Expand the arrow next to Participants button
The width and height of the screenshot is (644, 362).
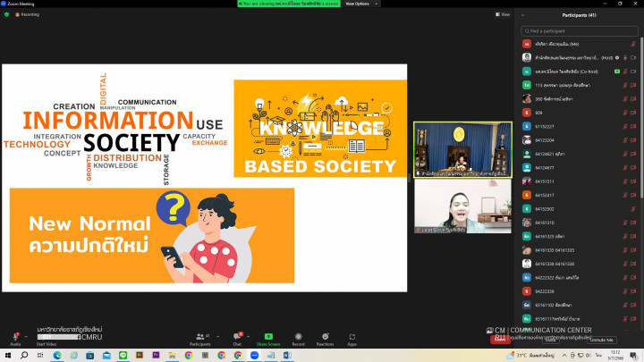coord(218,337)
